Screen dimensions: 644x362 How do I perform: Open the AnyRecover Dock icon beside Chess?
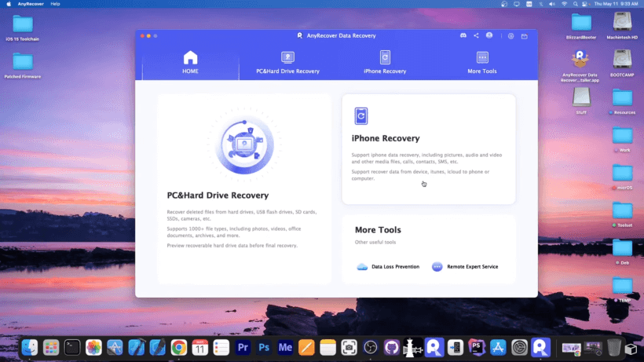(x=434, y=348)
